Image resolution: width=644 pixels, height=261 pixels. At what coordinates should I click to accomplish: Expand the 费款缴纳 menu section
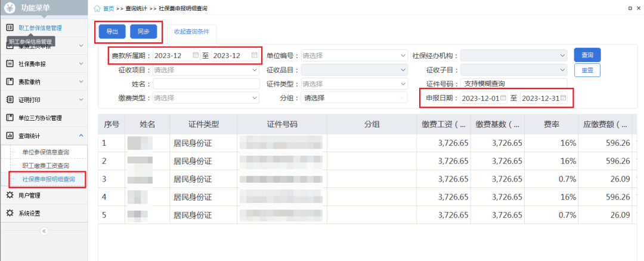click(81, 82)
